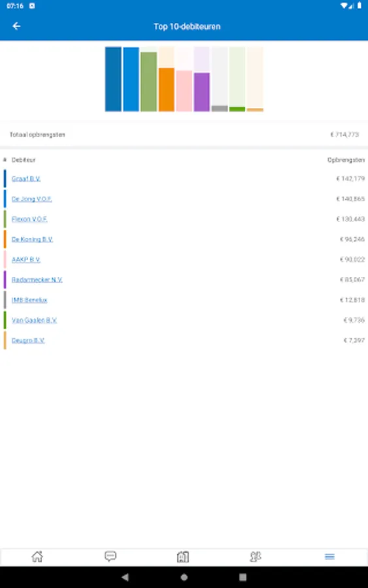The height and width of the screenshot is (588, 368).
Task: Select the orange bar in chart
Action: coord(166,90)
